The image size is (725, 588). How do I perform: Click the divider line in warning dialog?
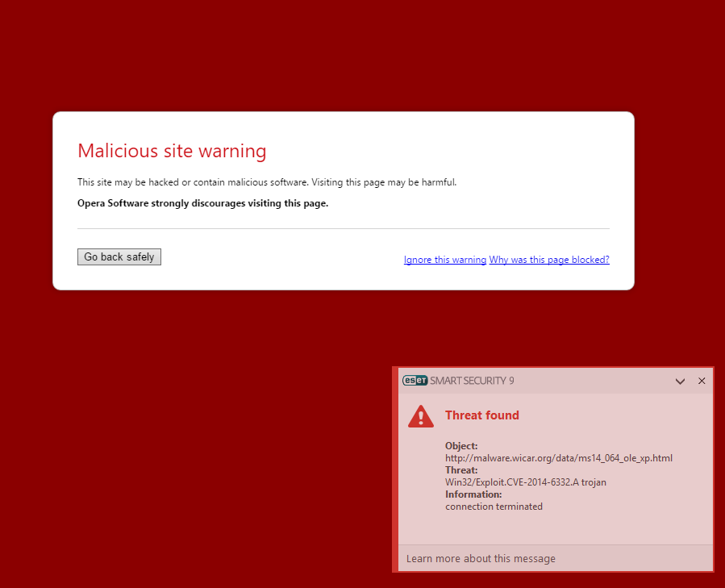[x=343, y=228]
